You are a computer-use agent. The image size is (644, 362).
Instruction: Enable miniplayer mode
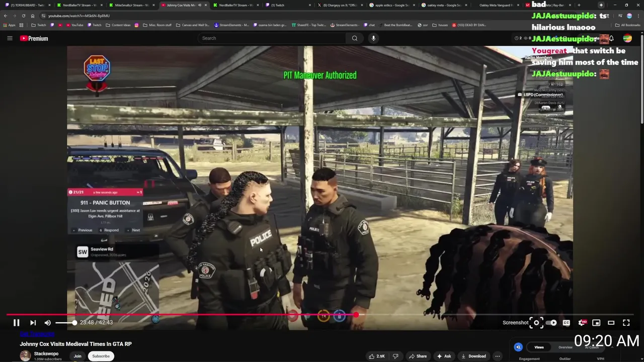click(x=596, y=323)
